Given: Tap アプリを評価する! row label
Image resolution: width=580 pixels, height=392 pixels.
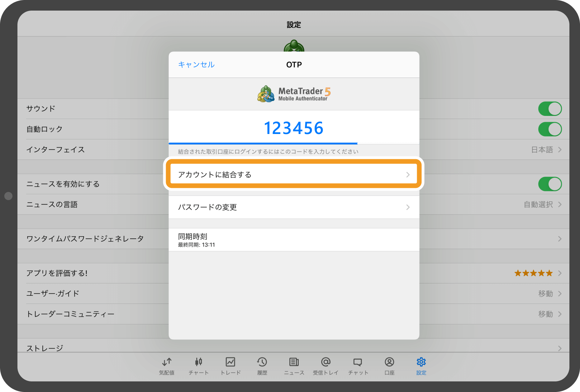Looking at the screenshot, I should [57, 273].
